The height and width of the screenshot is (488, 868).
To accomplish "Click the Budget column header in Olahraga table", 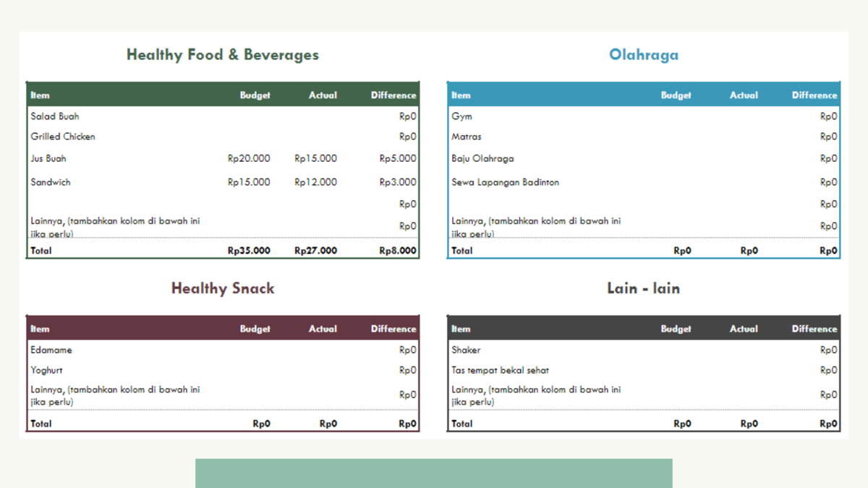I will click(676, 95).
